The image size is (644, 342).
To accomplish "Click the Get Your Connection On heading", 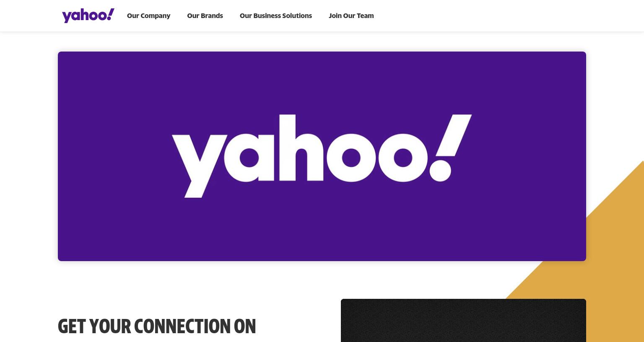I will (157, 326).
